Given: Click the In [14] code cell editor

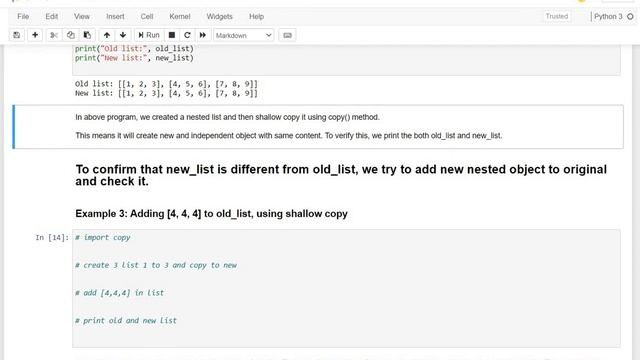Looking at the screenshot, I should pyautogui.click(x=346, y=288).
